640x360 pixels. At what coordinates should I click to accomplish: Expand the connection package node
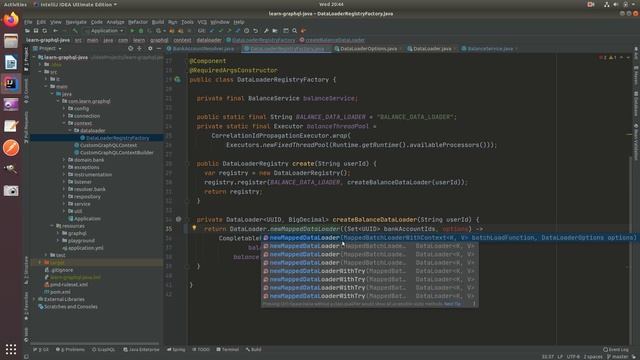click(x=64, y=116)
